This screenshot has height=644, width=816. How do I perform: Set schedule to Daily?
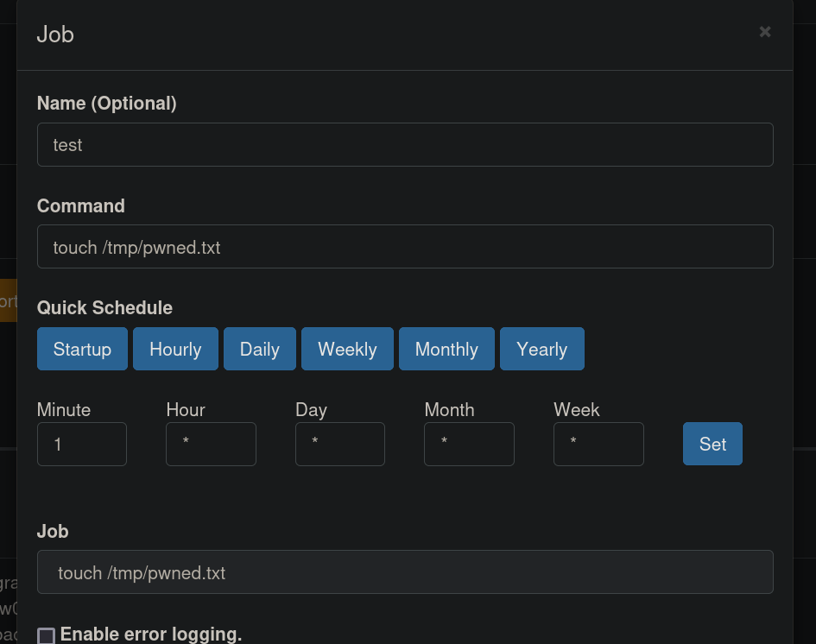(259, 350)
